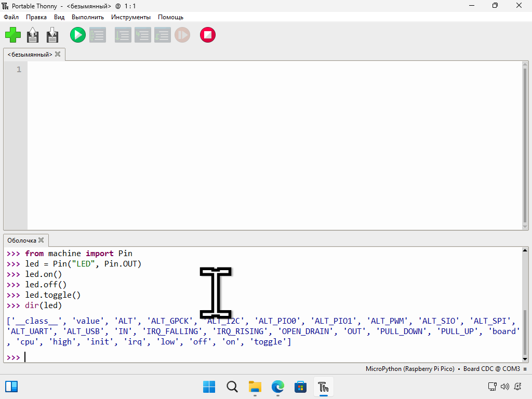Open the notifications bell in system tray
This screenshot has width=532, height=399.
[518, 387]
